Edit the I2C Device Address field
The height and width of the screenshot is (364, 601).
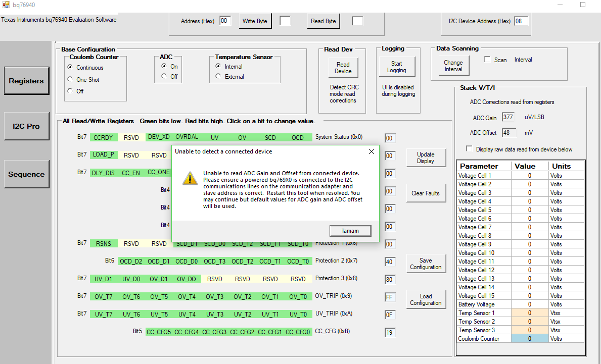[x=521, y=21]
